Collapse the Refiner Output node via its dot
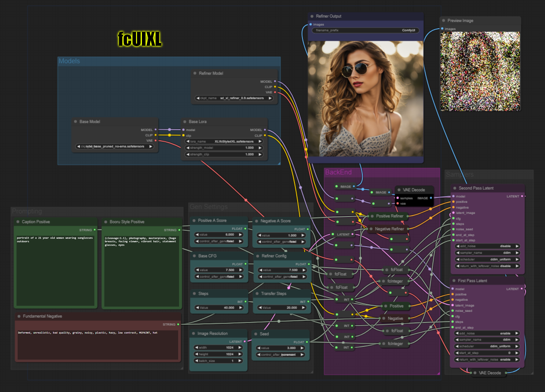 point(312,16)
